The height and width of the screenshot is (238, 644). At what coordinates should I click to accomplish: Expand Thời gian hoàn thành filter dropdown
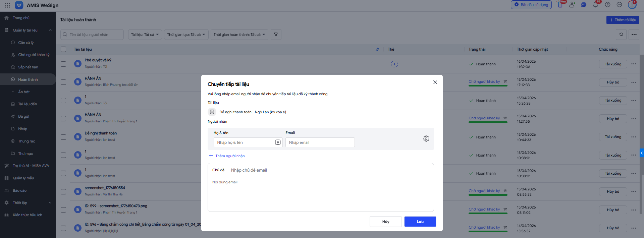(239, 35)
